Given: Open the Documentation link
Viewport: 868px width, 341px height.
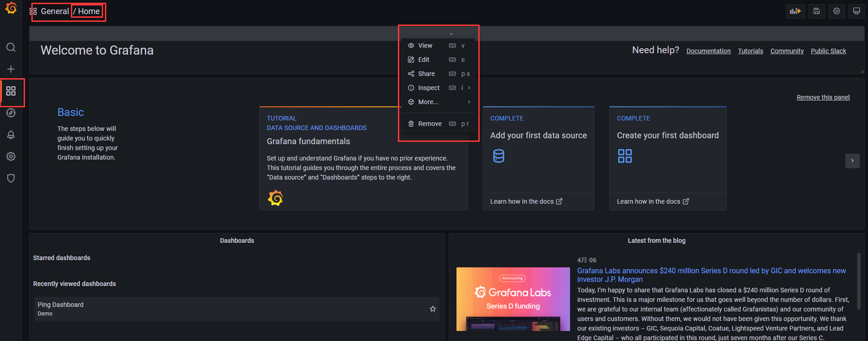Looking at the screenshot, I should click(708, 51).
